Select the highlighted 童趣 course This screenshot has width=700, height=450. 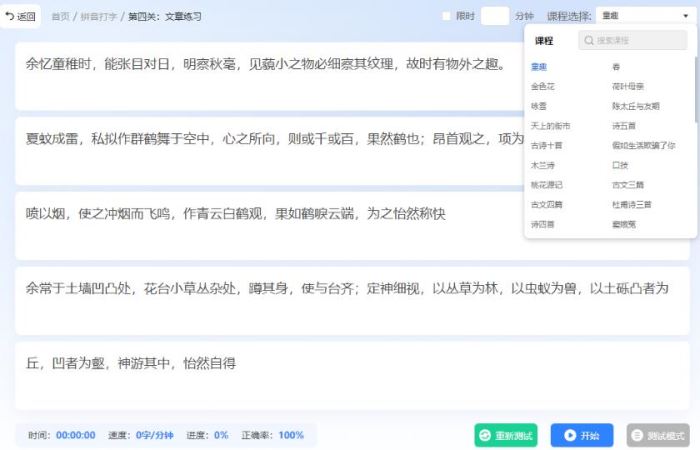point(539,67)
